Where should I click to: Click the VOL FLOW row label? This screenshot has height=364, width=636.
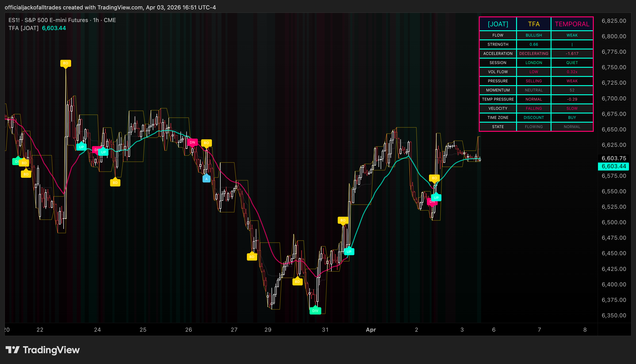point(498,72)
